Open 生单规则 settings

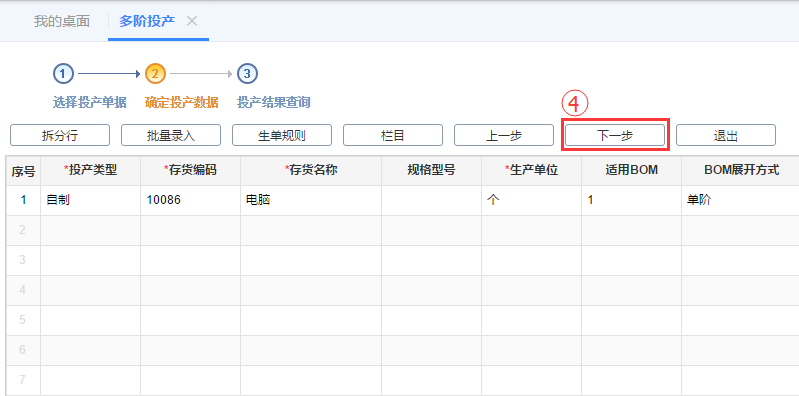282,135
